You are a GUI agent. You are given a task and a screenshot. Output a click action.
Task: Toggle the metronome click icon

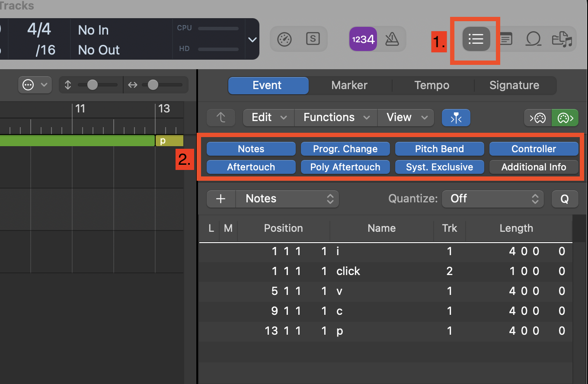pos(392,39)
